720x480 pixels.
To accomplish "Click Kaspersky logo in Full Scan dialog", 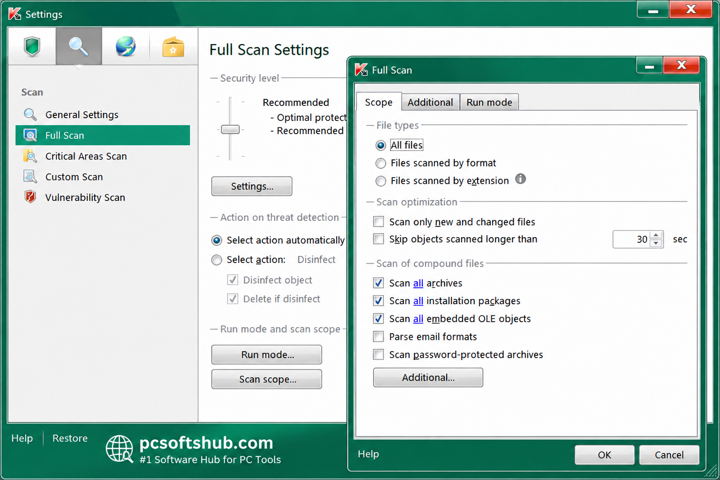I will point(361,70).
